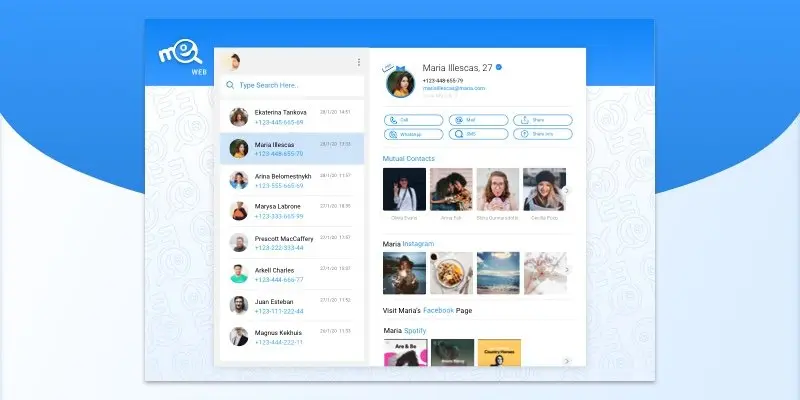Open the mutual contact photo with glasses
Viewport: 800px width, 400px height.
(x=498, y=189)
